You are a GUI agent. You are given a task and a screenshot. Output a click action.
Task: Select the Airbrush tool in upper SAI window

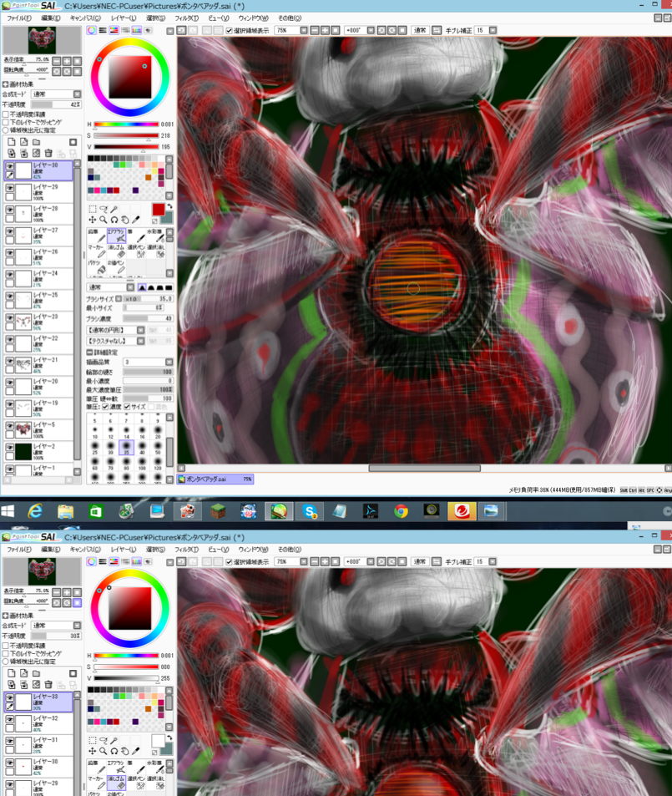coord(116,236)
